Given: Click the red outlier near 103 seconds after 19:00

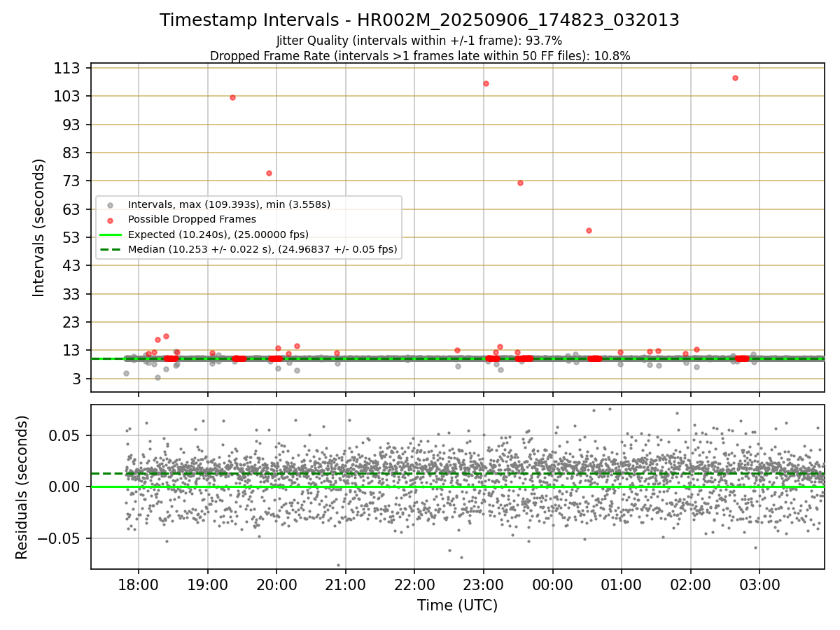Looking at the screenshot, I should pos(232,97).
